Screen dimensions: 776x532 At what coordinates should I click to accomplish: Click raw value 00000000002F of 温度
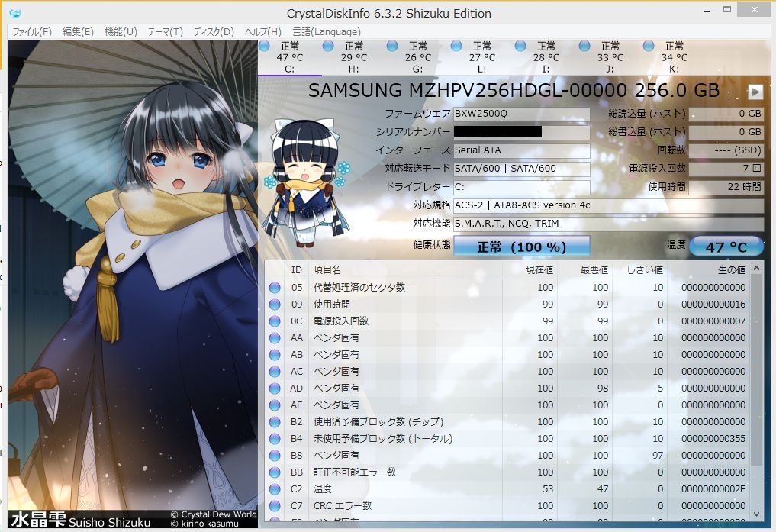pos(713,489)
